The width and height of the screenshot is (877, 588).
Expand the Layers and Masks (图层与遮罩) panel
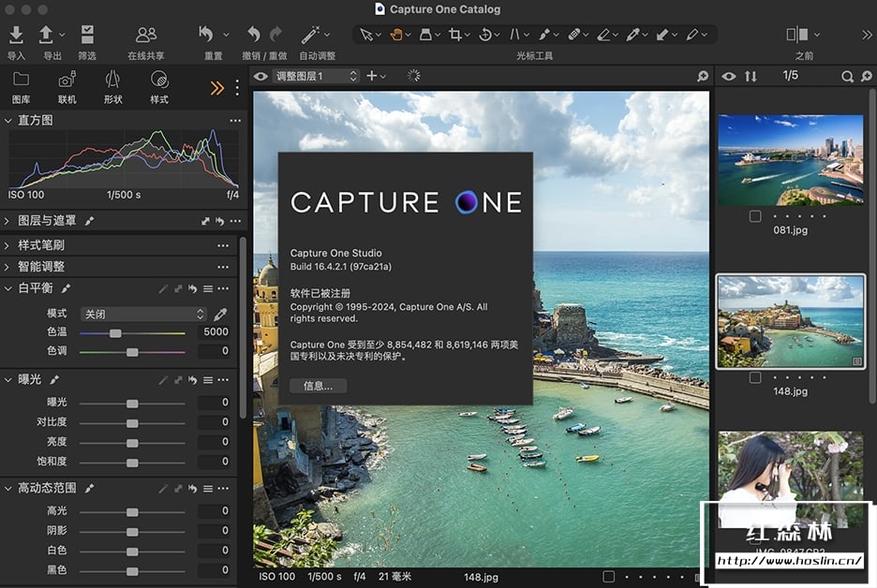8,221
